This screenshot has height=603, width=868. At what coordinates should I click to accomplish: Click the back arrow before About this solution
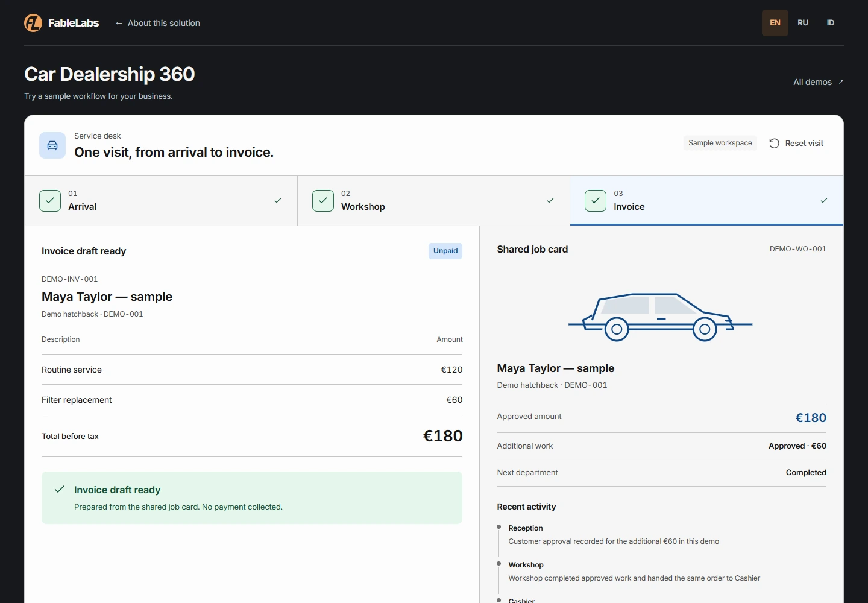click(119, 23)
